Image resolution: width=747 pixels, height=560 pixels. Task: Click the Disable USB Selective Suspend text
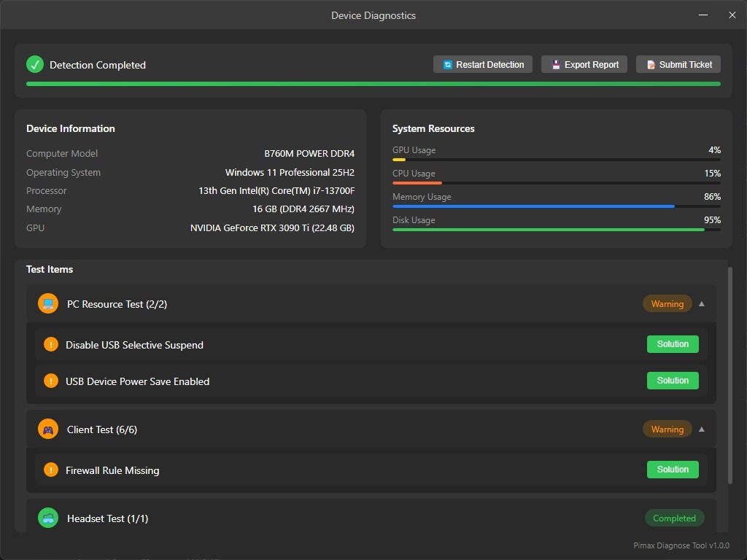coord(134,345)
